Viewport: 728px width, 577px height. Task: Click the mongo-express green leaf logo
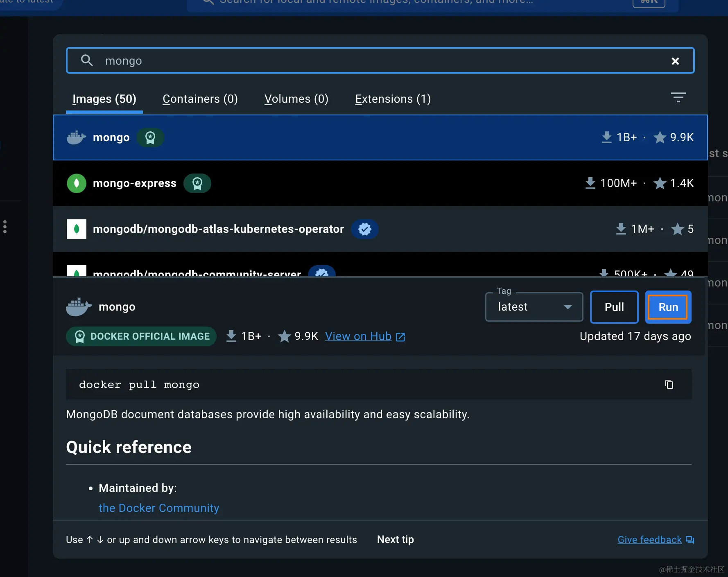click(x=76, y=183)
